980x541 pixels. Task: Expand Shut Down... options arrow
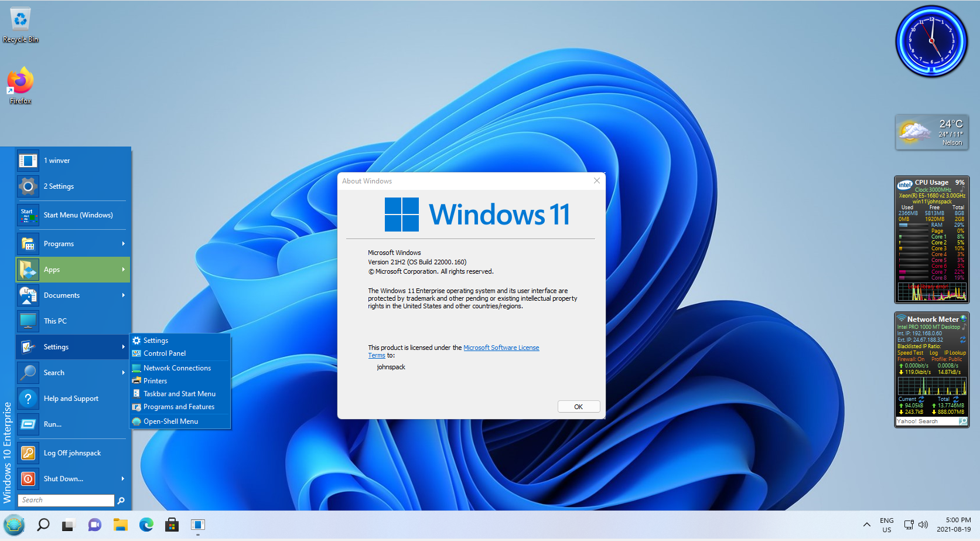pyautogui.click(x=123, y=479)
